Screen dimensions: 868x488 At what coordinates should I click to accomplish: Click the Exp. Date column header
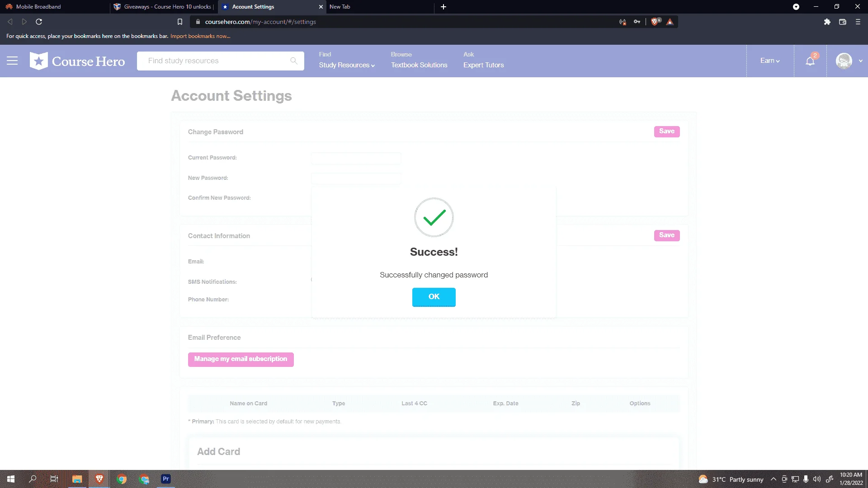coord(505,404)
